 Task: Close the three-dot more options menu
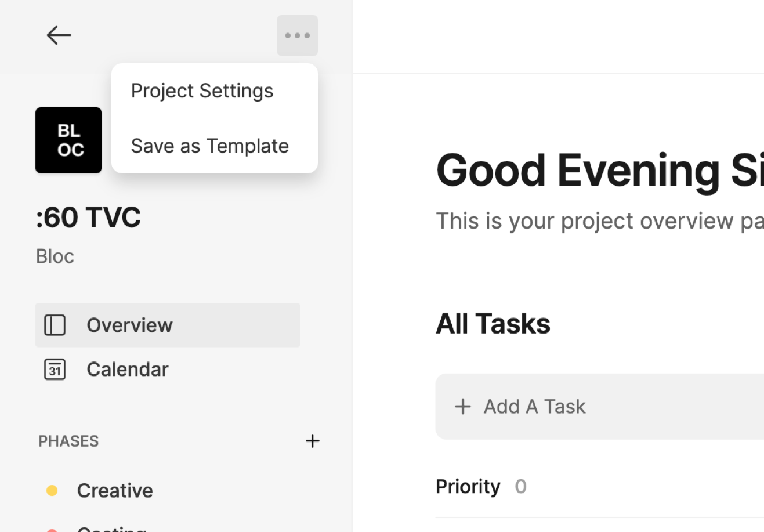point(297,35)
